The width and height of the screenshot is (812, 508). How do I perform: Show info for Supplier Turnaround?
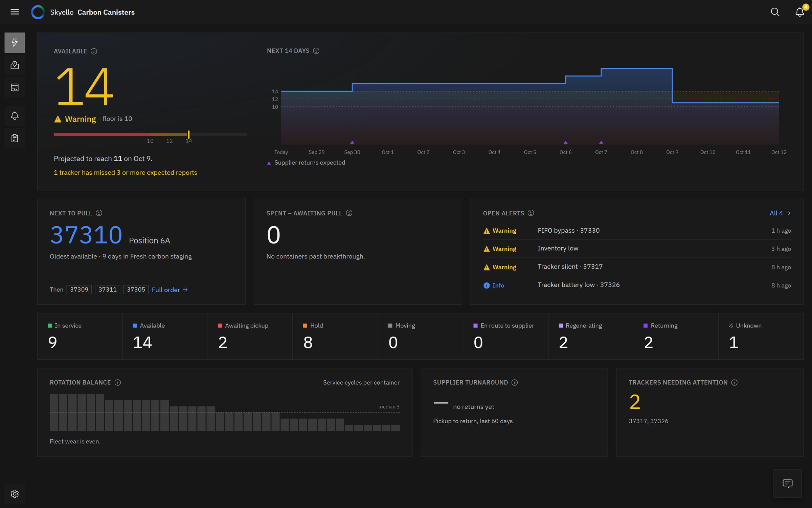[x=515, y=382]
